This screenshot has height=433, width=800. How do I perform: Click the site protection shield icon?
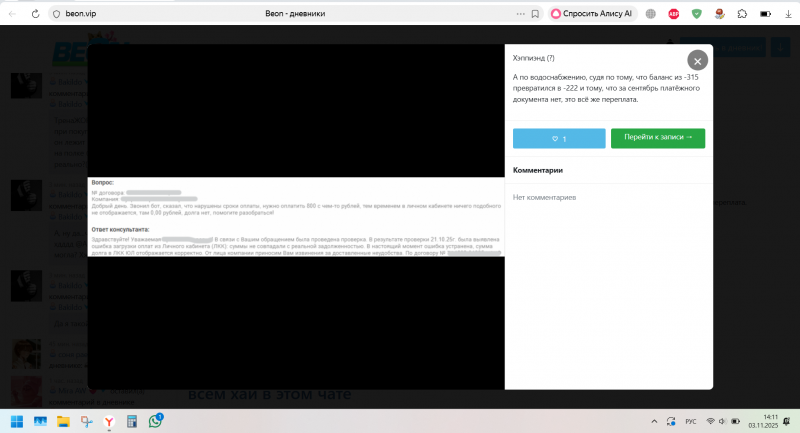(55, 14)
